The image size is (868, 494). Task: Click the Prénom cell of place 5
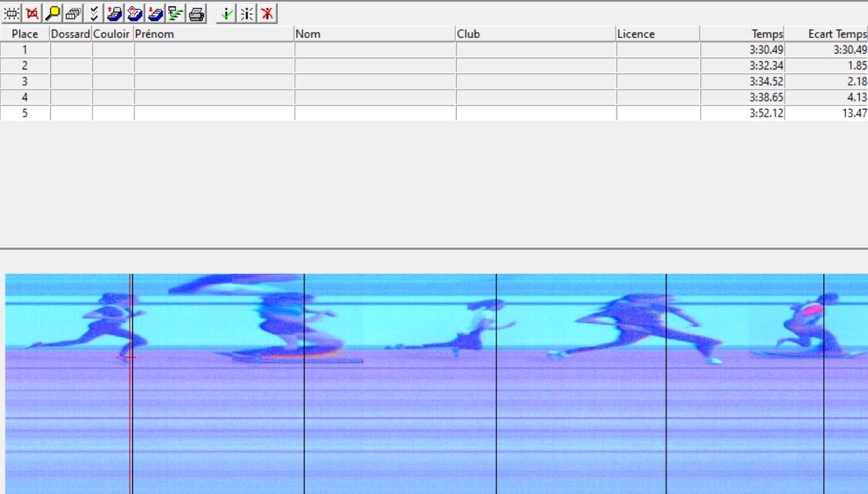pos(214,113)
